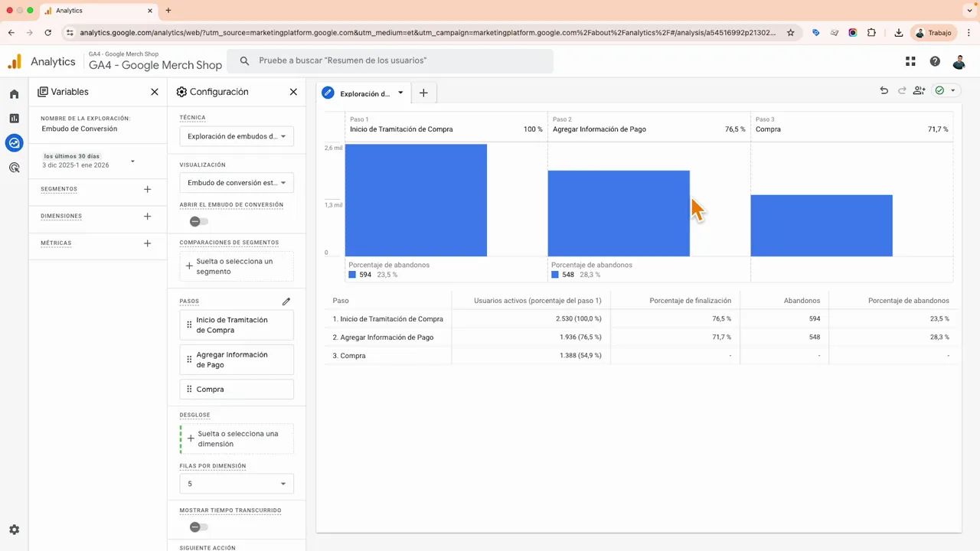Go back in browser history

pyautogui.click(x=11, y=33)
